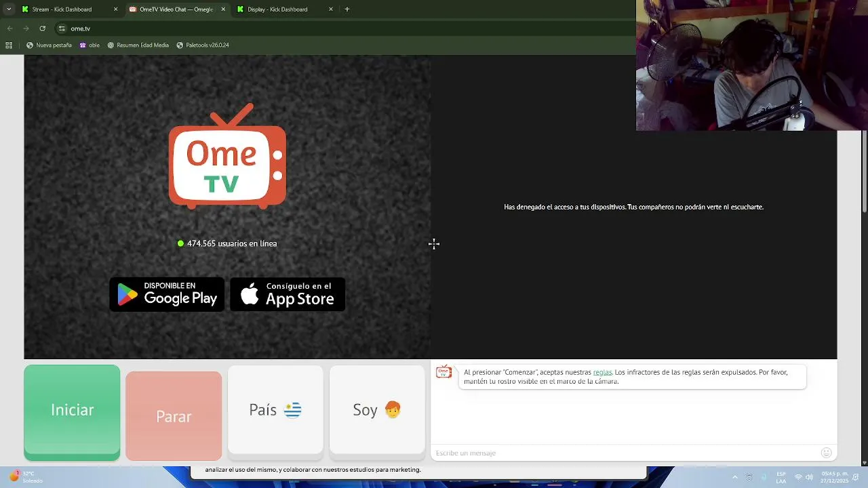This screenshot has height=488, width=868.
Task: Click the denied device access message
Action: (633, 207)
